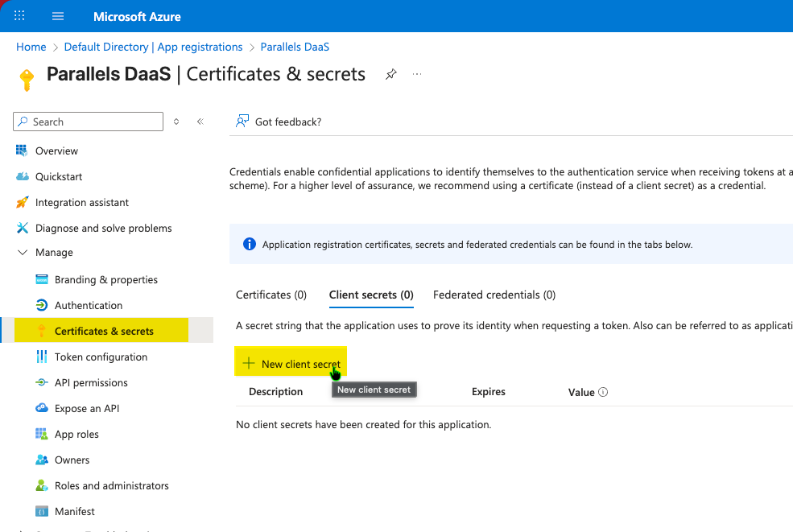Toggle the hamburger portal menu
Screen dimensions: 793x532
[x=58, y=16]
